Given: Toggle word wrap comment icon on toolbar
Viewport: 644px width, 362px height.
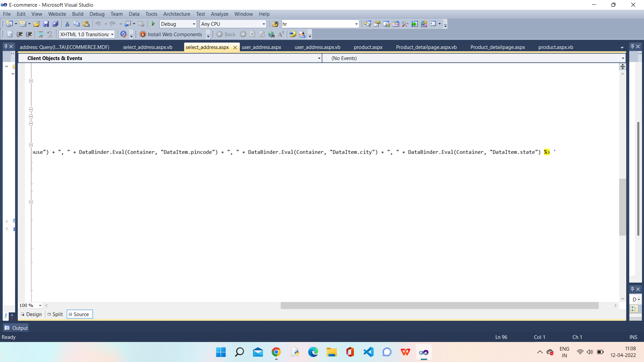Looking at the screenshot, I should coord(293,34).
